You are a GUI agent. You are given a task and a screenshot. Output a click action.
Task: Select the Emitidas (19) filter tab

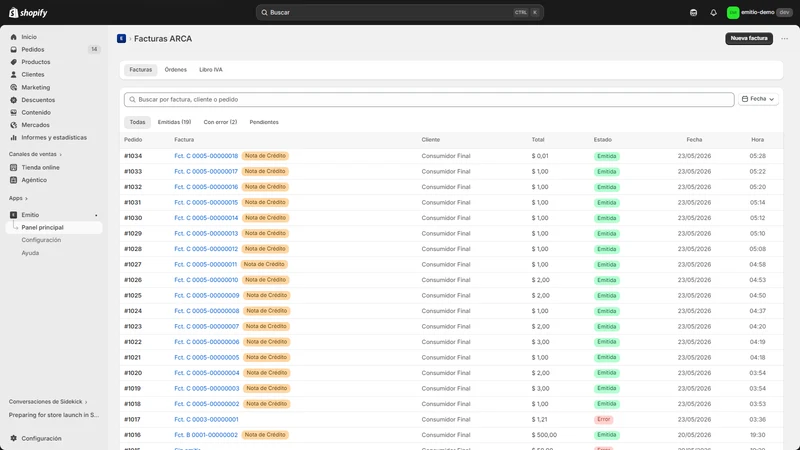pyautogui.click(x=174, y=122)
